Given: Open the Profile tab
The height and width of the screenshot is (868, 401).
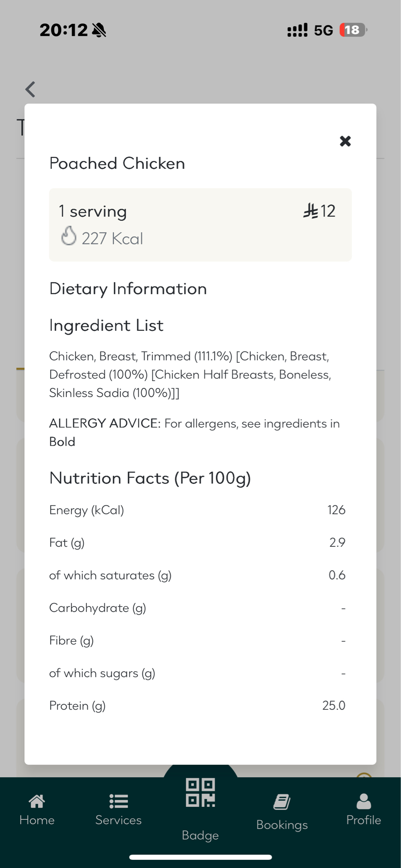Looking at the screenshot, I should (x=363, y=809).
